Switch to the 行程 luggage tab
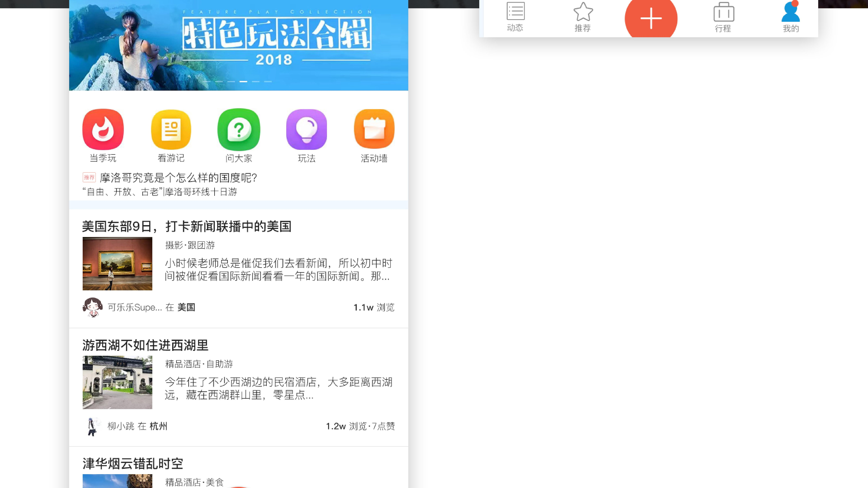 (x=723, y=18)
